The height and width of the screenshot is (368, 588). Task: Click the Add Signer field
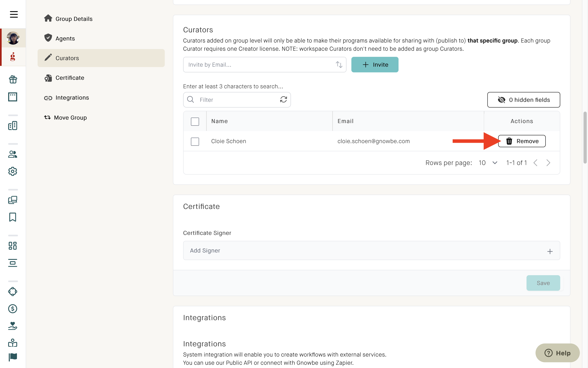pyautogui.click(x=372, y=250)
